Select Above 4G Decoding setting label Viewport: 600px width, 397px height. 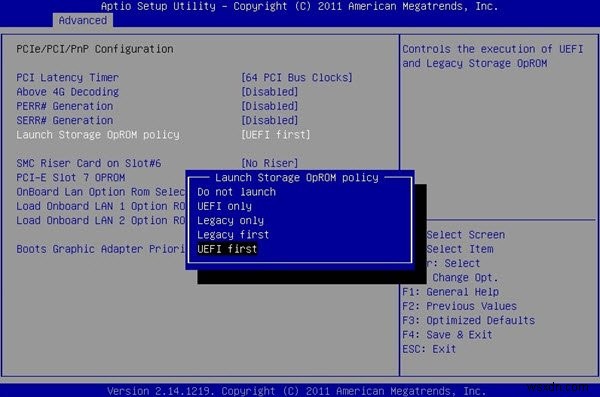pos(67,92)
